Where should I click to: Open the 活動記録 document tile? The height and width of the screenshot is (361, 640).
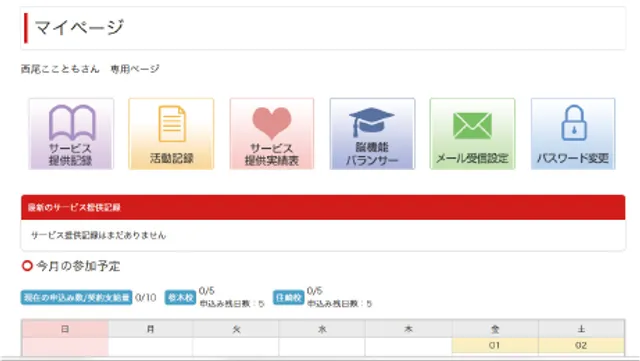(x=171, y=134)
